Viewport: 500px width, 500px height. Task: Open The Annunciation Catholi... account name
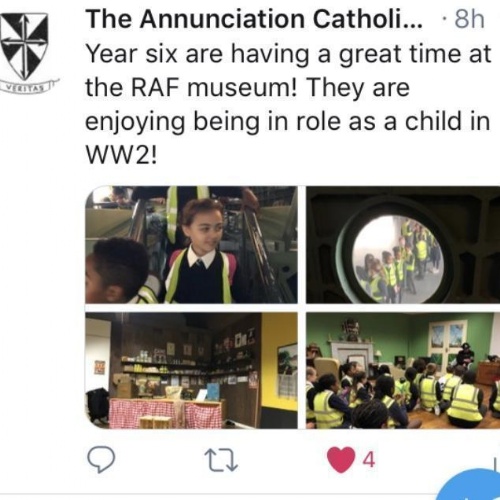click(254, 19)
